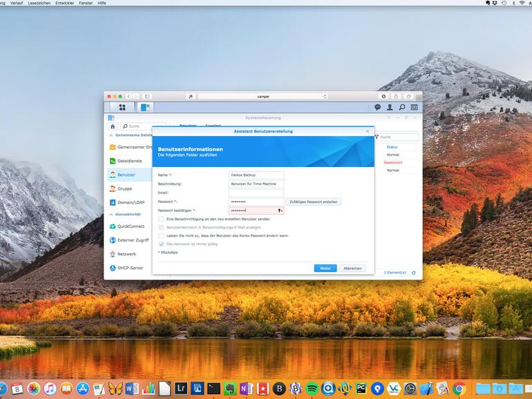Open Gruppe in the sidebar
The image size is (532, 399).
pos(129,188)
